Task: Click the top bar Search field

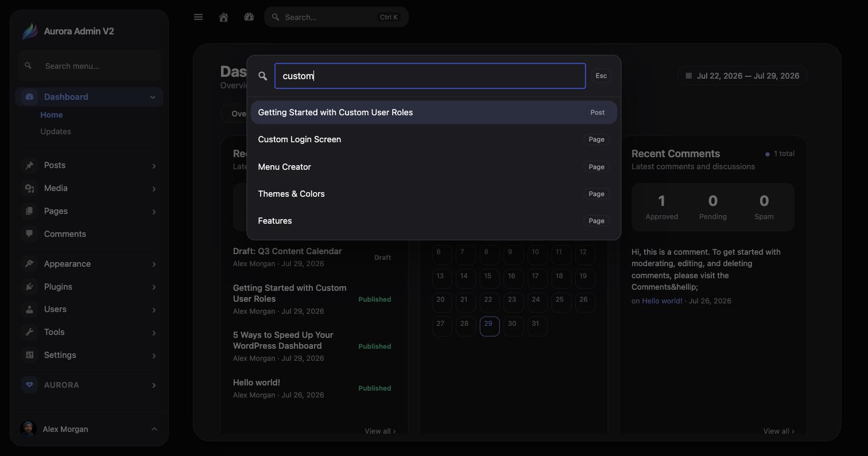Action: [x=336, y=17]
